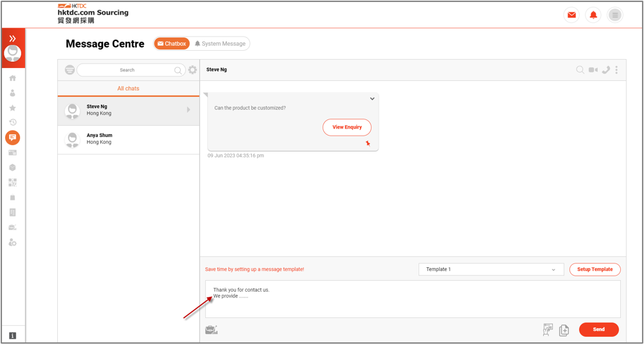The width and height of the screenshot is (644, 345).
Task: Click into the message text box
Action: pyautogui.click(x=413, y=299)
